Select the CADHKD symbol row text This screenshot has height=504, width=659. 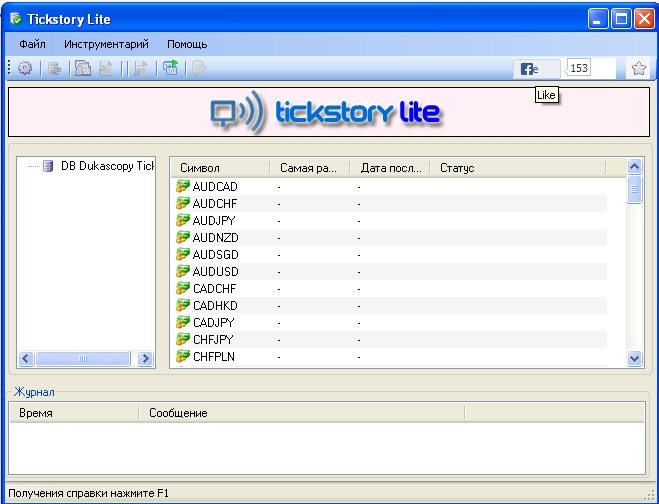tap(215, 306)
